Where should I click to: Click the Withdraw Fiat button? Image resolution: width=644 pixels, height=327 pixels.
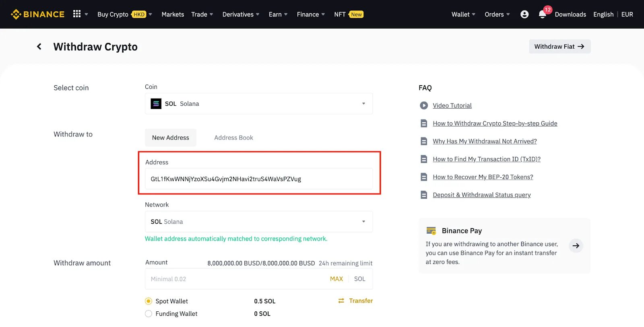[559, 47]
